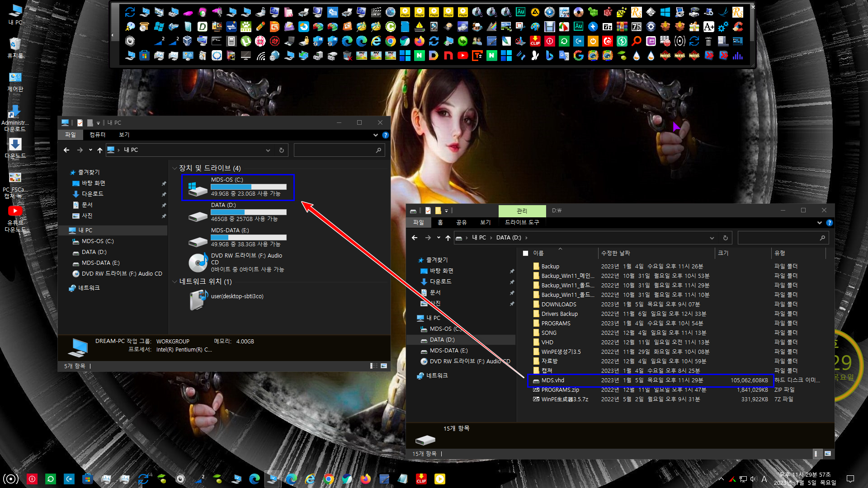
Task: Select MDS-OS (C:) drive usage bar
Action: click(249, 187)
